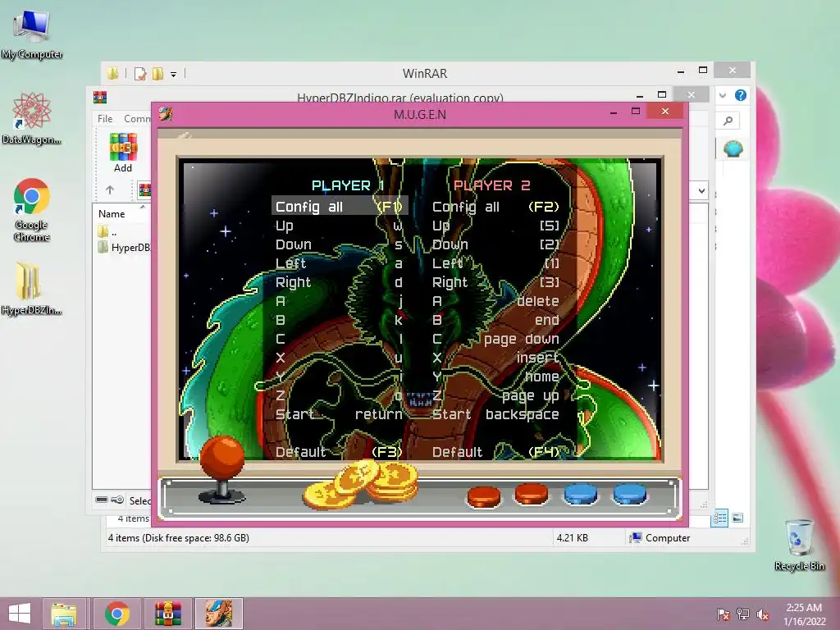Expand the Explorer ribbon chevron
840x630 pixels.
click(x=723, y=95)
